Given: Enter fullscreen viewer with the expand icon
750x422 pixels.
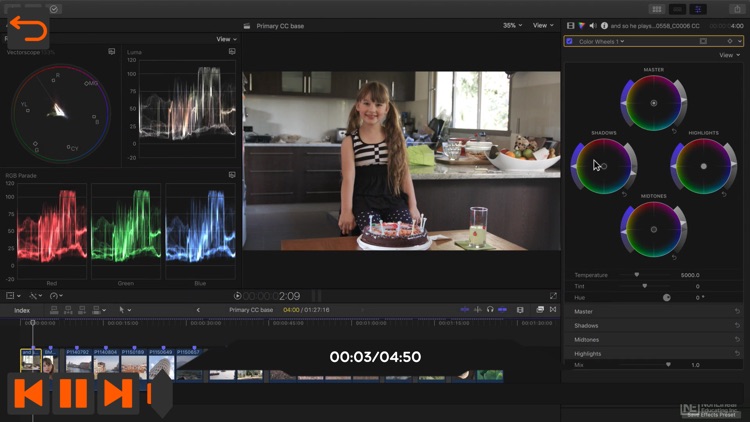Looking at the screenshot, I should (553, 296).
